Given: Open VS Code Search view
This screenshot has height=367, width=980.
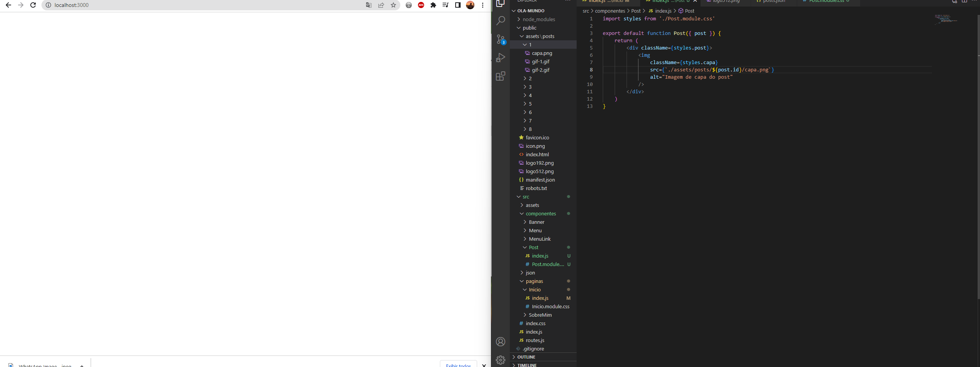Looking at the screenshot, I should 501,21.
